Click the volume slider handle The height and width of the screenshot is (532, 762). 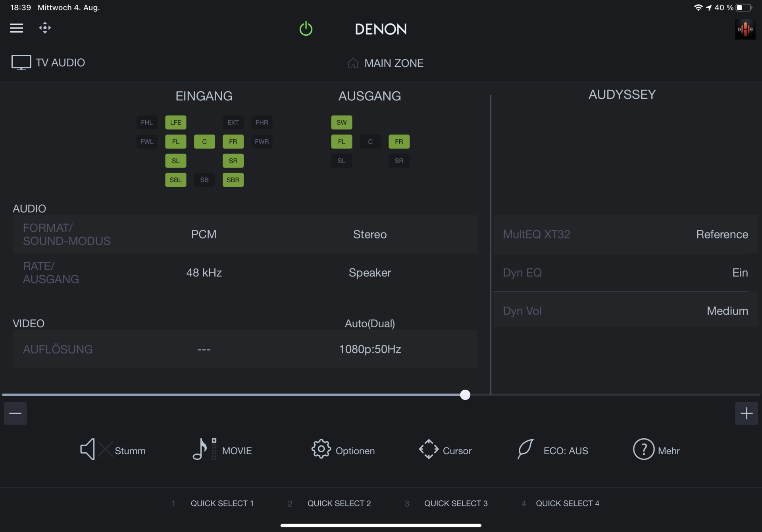point(465,395)
